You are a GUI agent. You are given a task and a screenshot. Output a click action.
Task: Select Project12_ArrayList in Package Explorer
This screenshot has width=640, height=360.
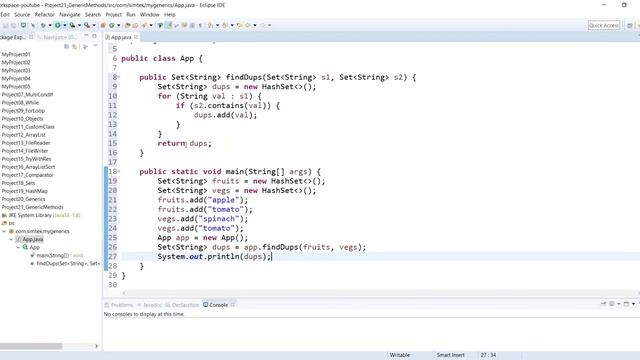pyautogui.click(x=24, y=135)
